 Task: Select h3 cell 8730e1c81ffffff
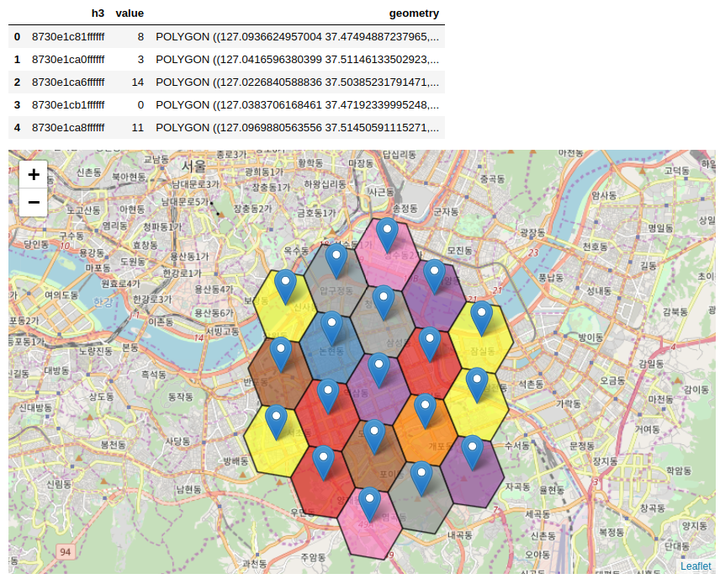pos(68,37)
